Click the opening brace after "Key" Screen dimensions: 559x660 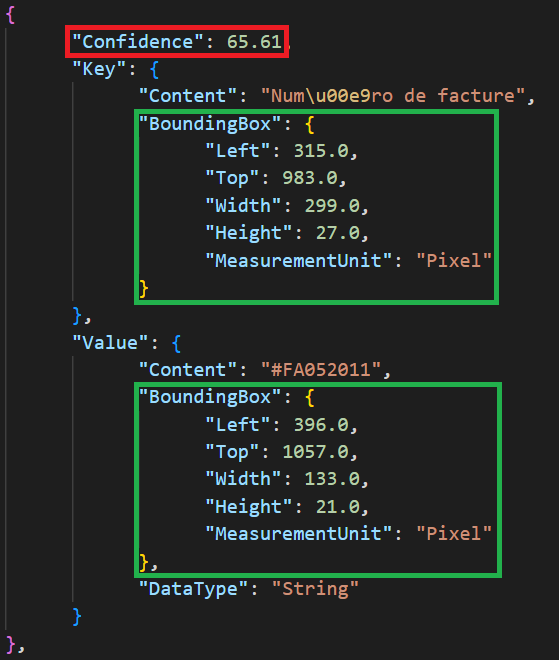(x=154, y=70)
